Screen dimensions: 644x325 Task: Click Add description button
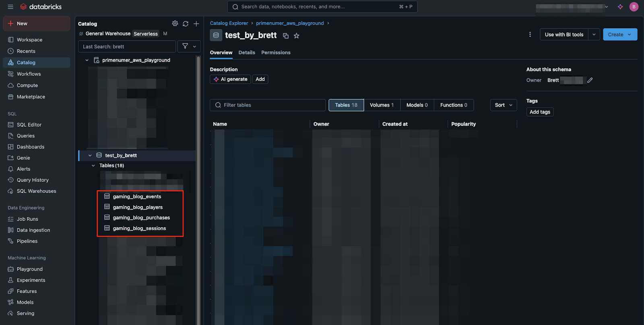tap(260, 79)
